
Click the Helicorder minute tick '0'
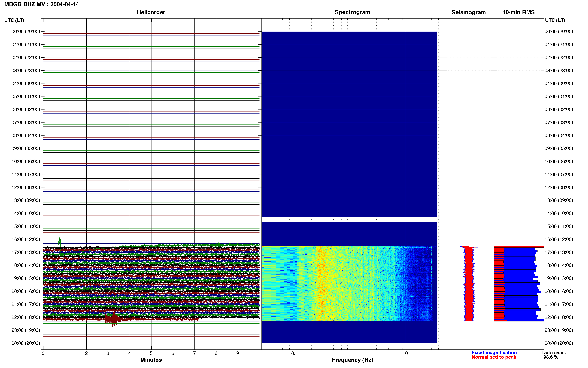(43, 353)
